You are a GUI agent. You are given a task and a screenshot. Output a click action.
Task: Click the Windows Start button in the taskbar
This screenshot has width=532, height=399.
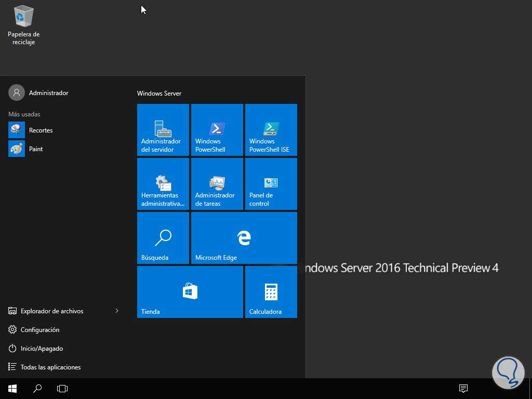click(12, 388)
